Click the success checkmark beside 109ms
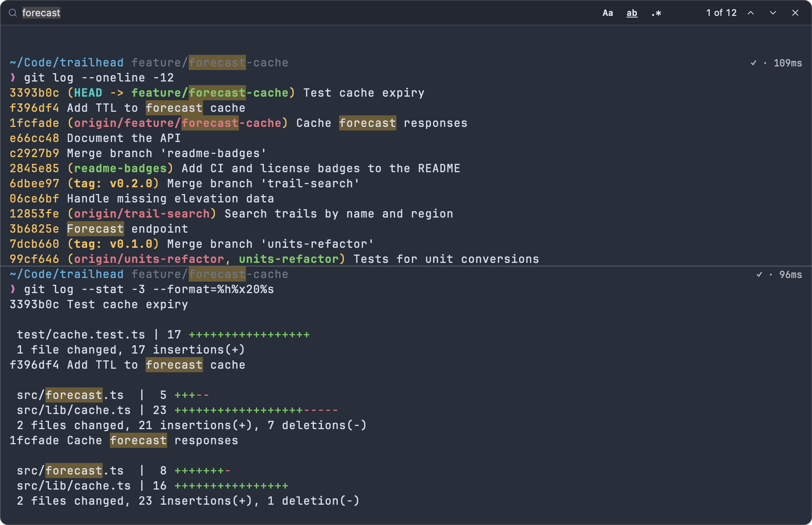Image resolution: width=812 pixels, height=525 pixels. 753,63
